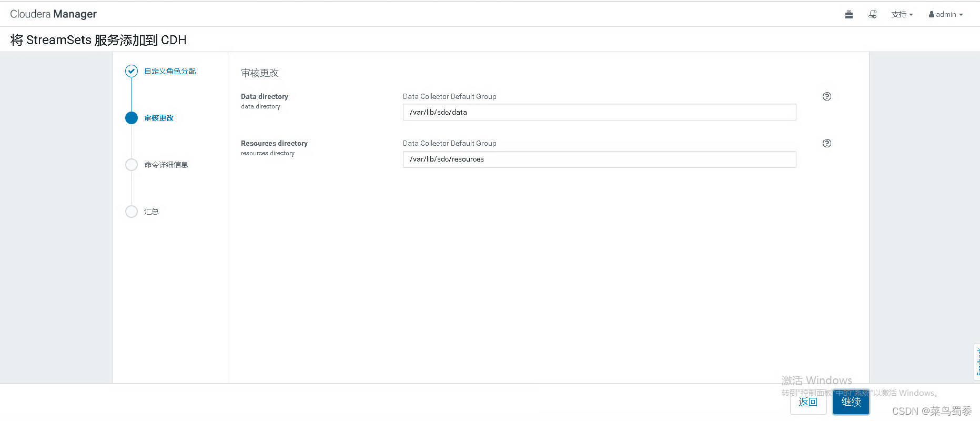980x421 pixels.
Task: Click empty circle for 命令详细信息 step
Action: pos(132,165)
